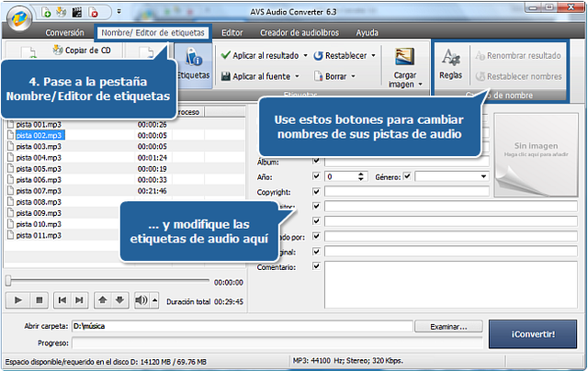Image resolution: width=588 pixels, height=371 pixels.
Task: Select pista 007.mp3 in file list
Action: [x=39, y=191]
